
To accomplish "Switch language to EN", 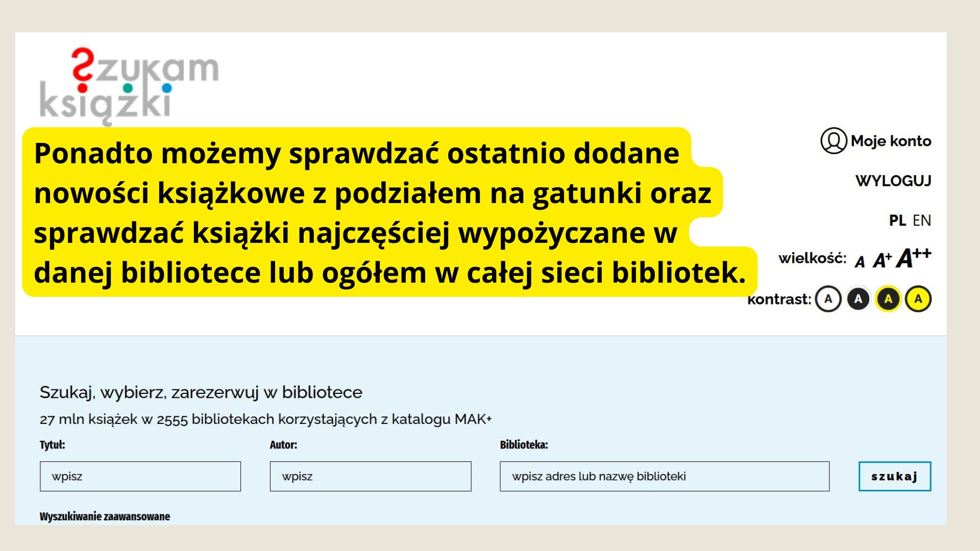I will 922,220.
